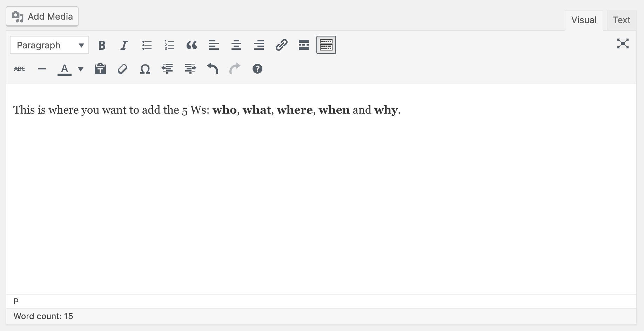Open the special character picker

[x=145, y=69]
